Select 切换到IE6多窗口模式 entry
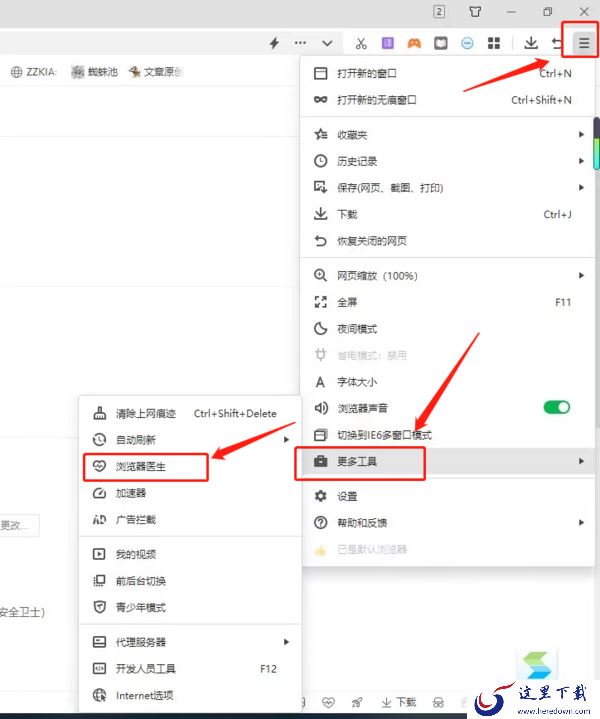The image size is (600, 719). coord(447,435)
